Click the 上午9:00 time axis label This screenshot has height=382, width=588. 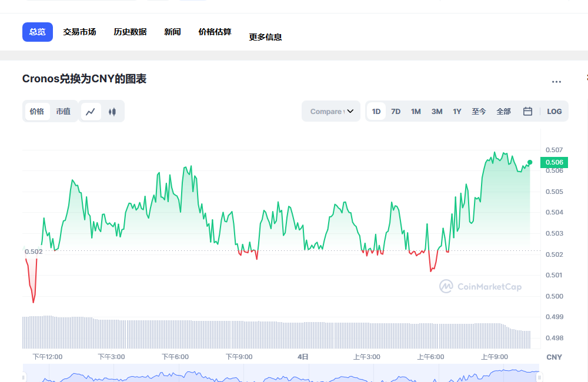495,357
